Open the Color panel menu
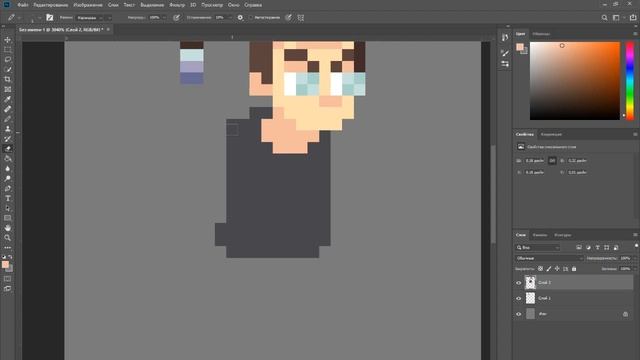The height and width of the screenshot is (360, 640). [635, 34]
